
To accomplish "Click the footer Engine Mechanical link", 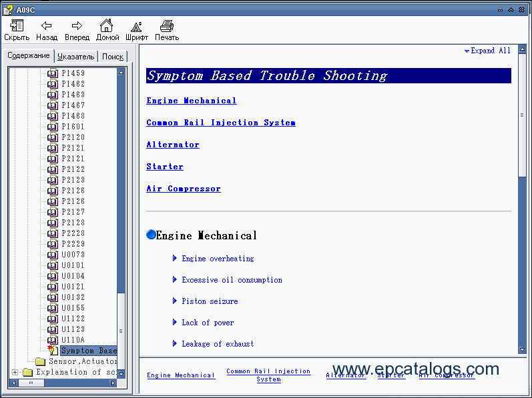I will 181,375.
